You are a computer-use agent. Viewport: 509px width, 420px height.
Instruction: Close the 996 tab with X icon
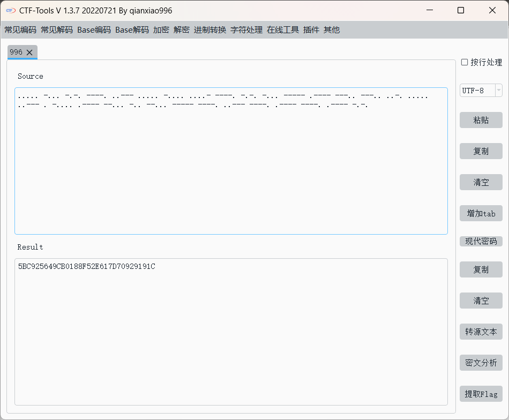[x=29, y=52]
